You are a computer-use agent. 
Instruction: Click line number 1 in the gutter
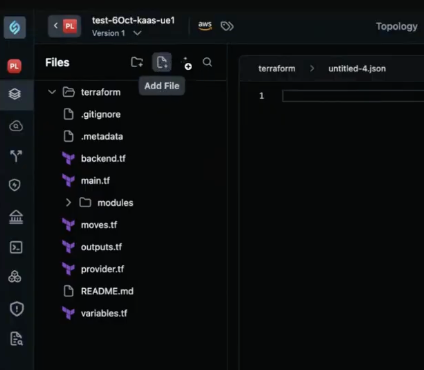[262, 96]
